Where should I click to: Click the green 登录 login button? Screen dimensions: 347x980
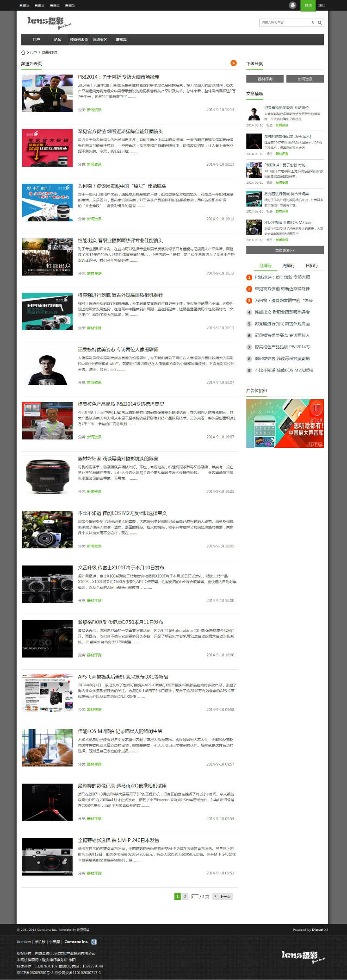(308, 5)
